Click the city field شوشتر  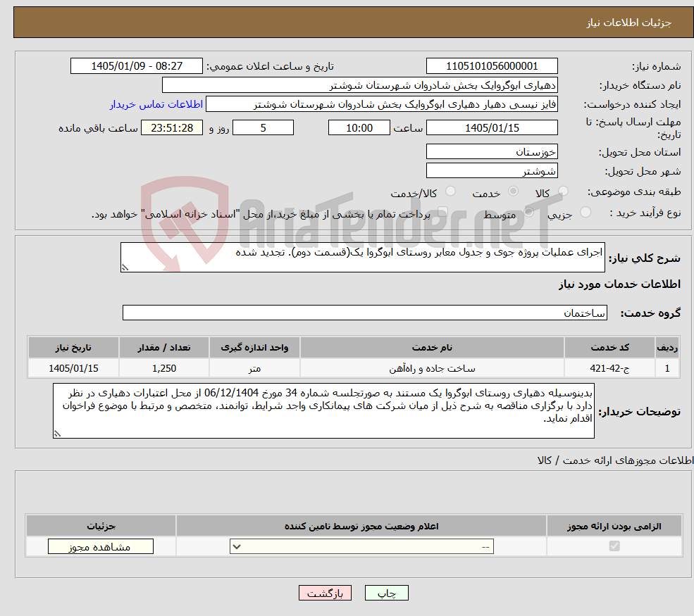pyautogui.click(x=492, y=170)
